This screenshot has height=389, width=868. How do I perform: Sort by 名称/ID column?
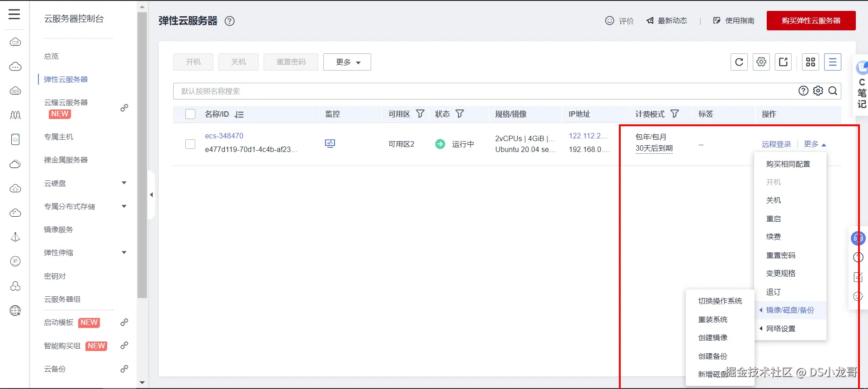[239, 114]
